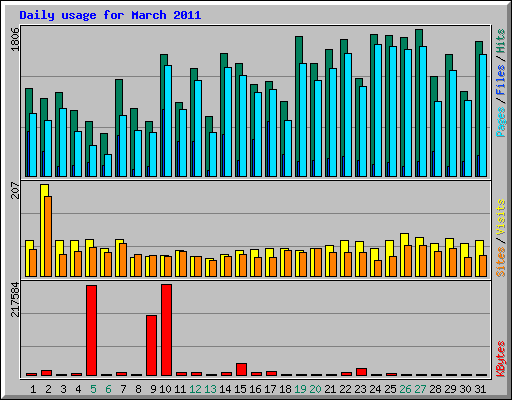Click the blue "Files" legend label
The height and width of the screenshot is (400, 512).
(x=501, y=80)
